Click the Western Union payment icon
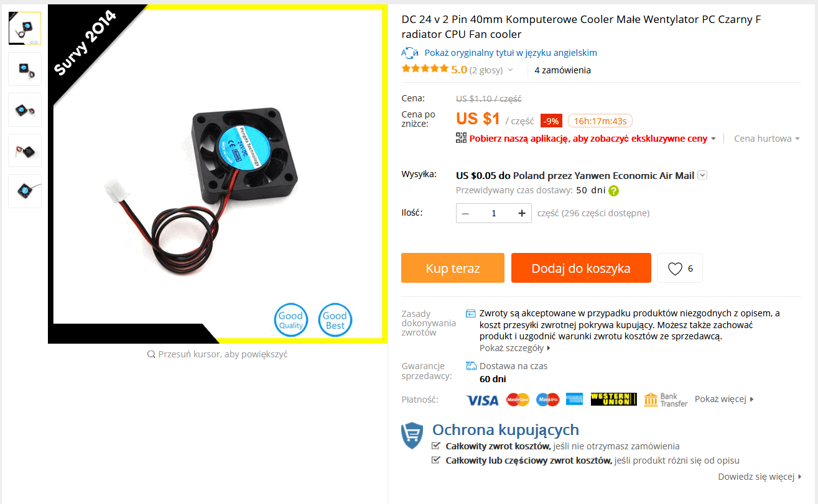The image size is (818, 504). pos(614,400)
